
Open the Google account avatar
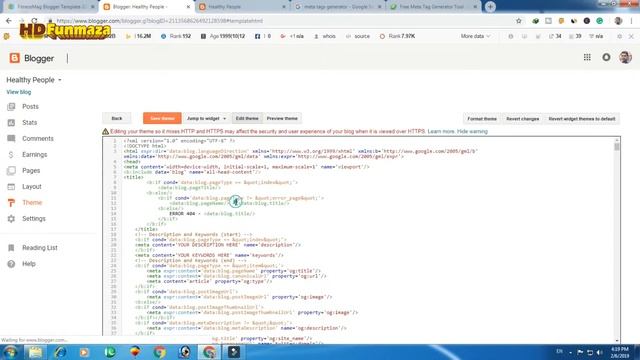[625, 58]
